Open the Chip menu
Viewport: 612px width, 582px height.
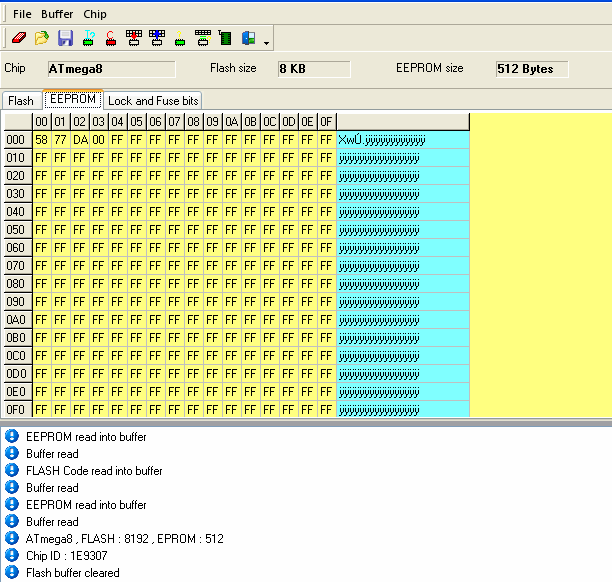click(x=95, y=14)
